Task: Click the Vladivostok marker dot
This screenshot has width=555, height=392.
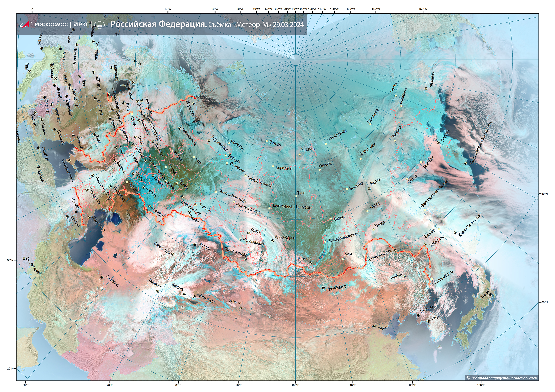Action: coord(432,279)
